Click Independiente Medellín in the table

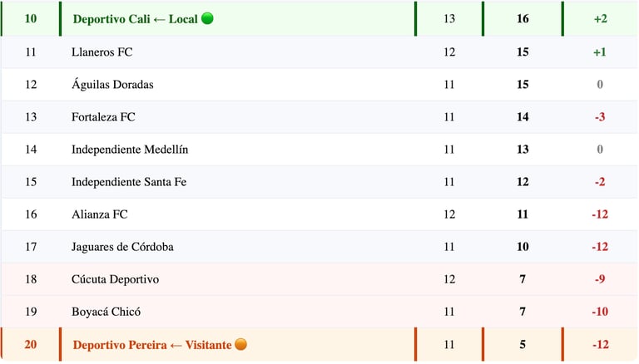130,150
